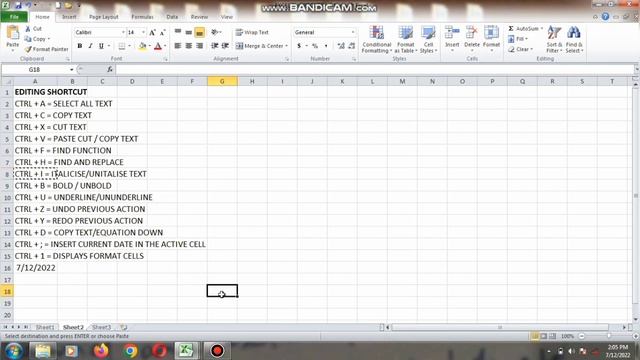
Task: Click Decrease Indent icon
Action: (214, 46)
